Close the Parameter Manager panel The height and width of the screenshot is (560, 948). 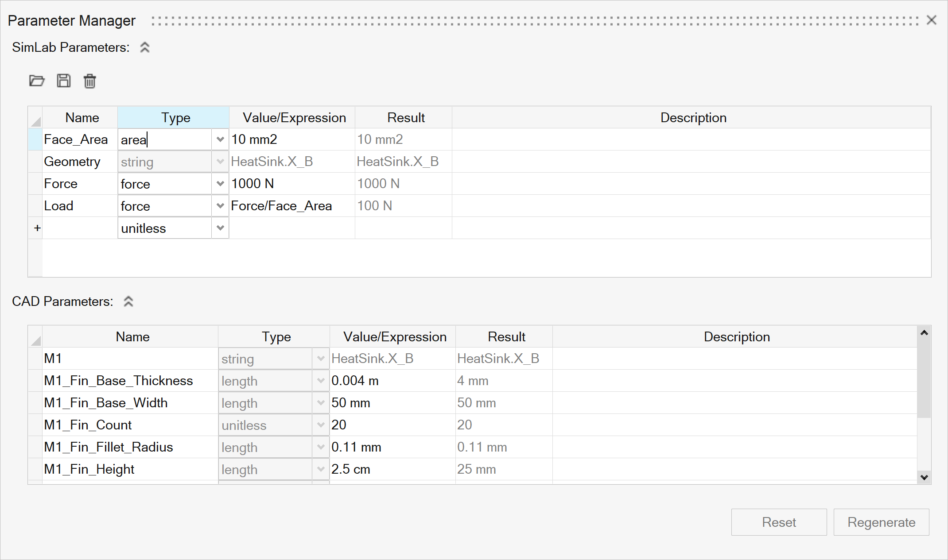click(x=931, y=20)
